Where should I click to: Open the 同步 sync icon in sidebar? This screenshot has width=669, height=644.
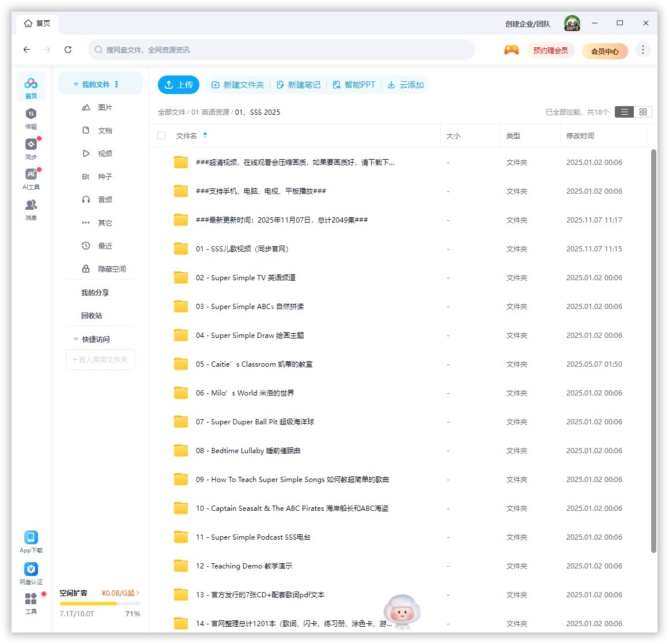point(31,145)
